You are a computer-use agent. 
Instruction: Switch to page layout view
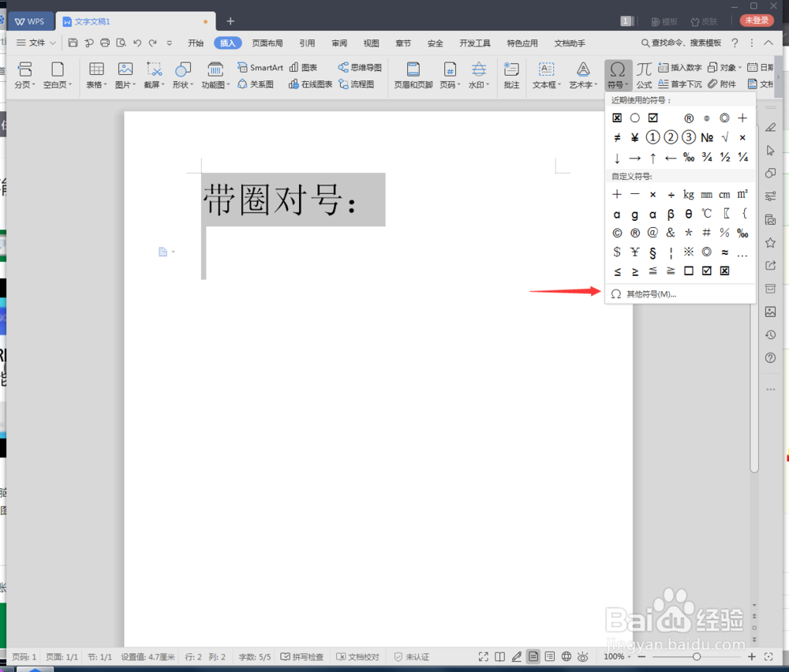click(533, 656)
